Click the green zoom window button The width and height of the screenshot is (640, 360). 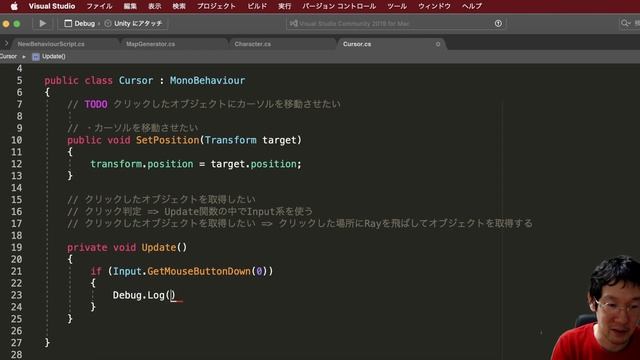(x=17, y=24)
